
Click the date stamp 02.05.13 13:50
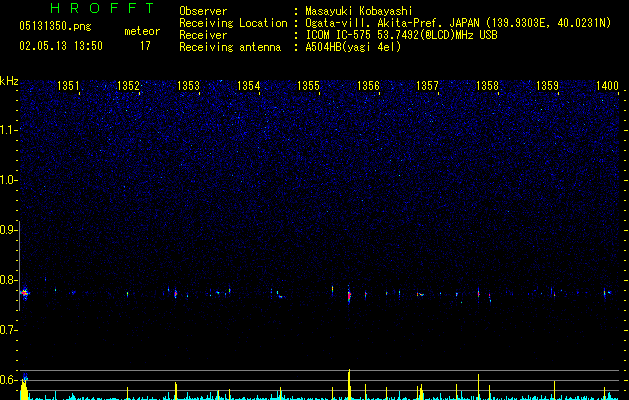pos(61,46)
